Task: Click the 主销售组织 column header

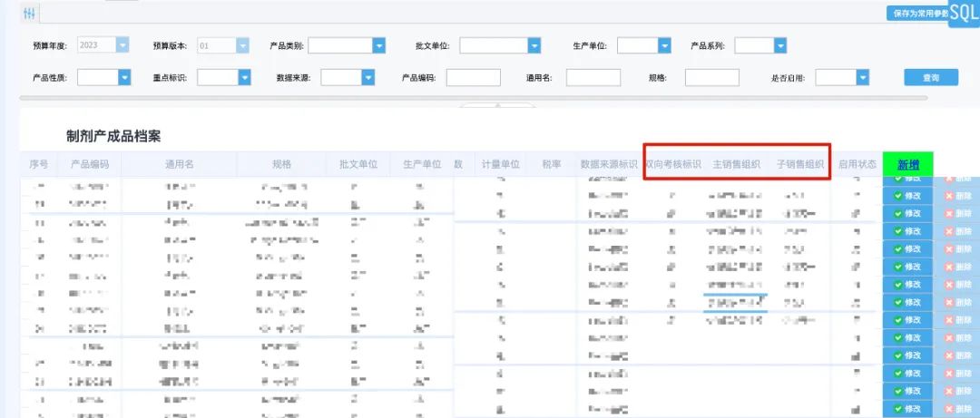Action: click(737, 165)
